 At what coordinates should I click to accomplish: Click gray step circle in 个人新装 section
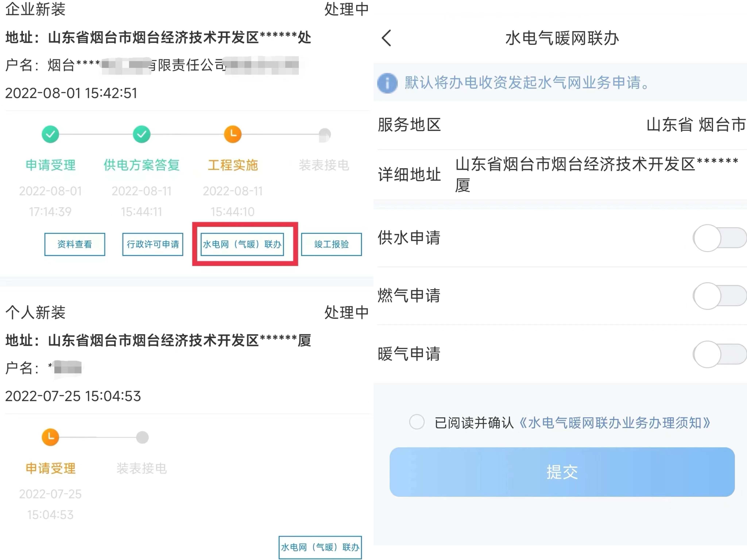(142, 437)
